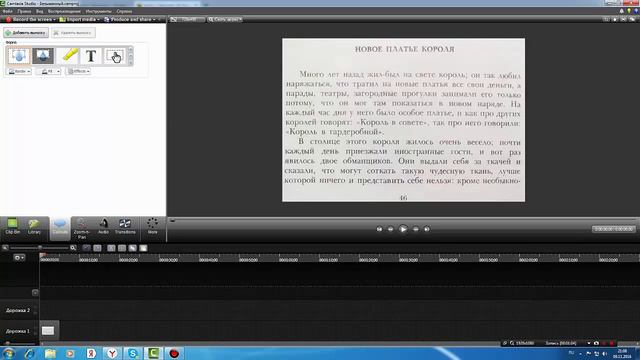Open the Вид menu
This screenshot has height=360, width=640.
(x=40, y=11)
